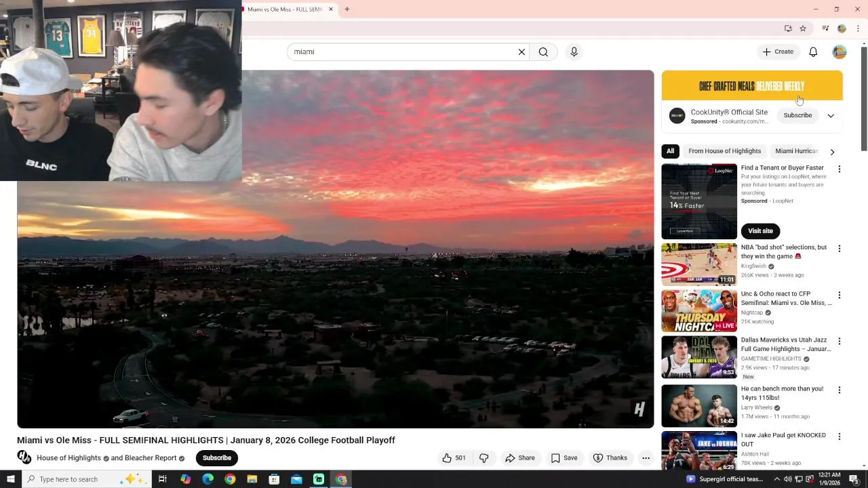Select the Miami Hurricanes chip

click(797, 151)
